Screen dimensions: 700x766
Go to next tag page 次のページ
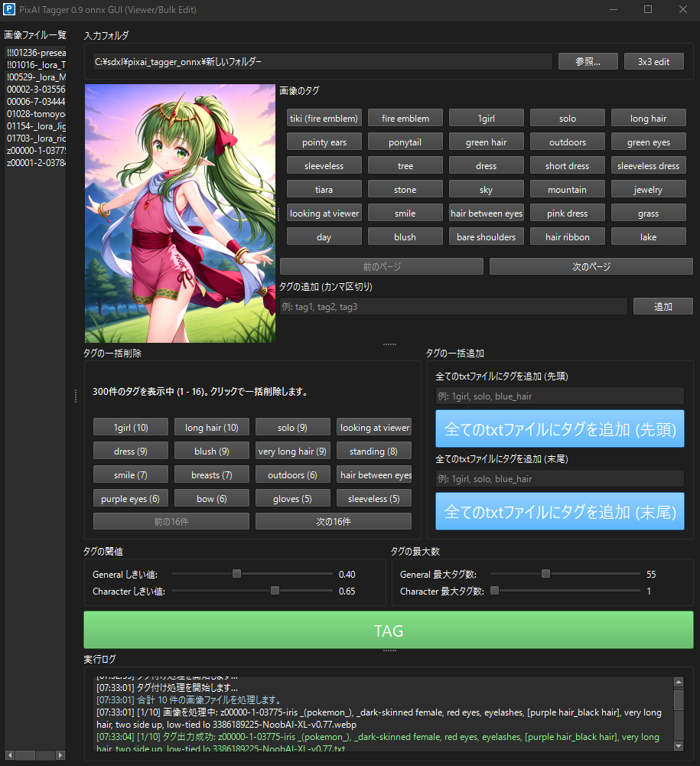tap(591, 267)
